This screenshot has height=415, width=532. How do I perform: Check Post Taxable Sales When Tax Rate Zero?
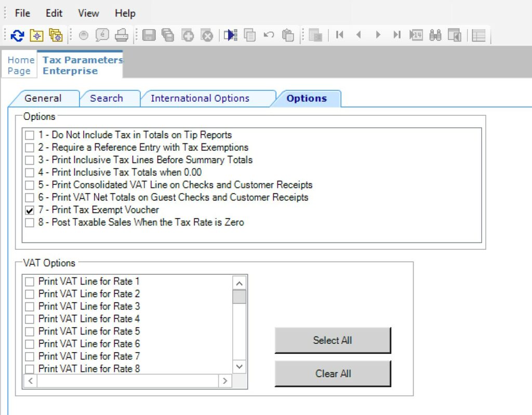30,223
